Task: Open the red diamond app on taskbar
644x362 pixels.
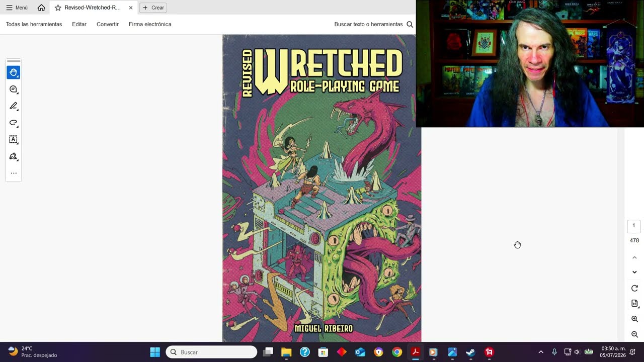Action: [342, 352]
